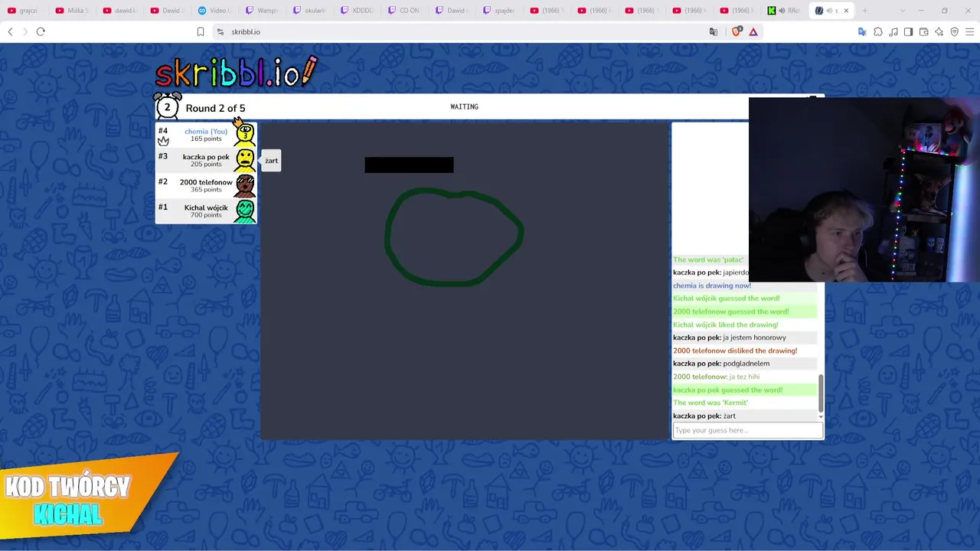The height and width of the screenshot is (551, 980).
Task: Click the '365 points' score text
Action: pos(206,190)
